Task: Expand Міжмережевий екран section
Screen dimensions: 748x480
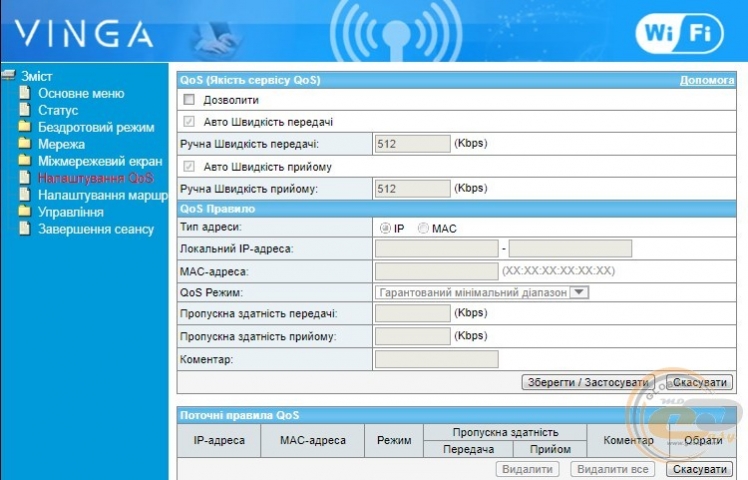Action: coord(100,161)
